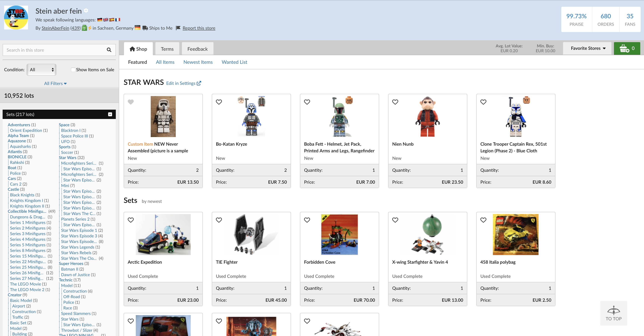Favorite the TIE Fighter set using its heart icon
The image size is (644, 336).
tap(219, 220)
